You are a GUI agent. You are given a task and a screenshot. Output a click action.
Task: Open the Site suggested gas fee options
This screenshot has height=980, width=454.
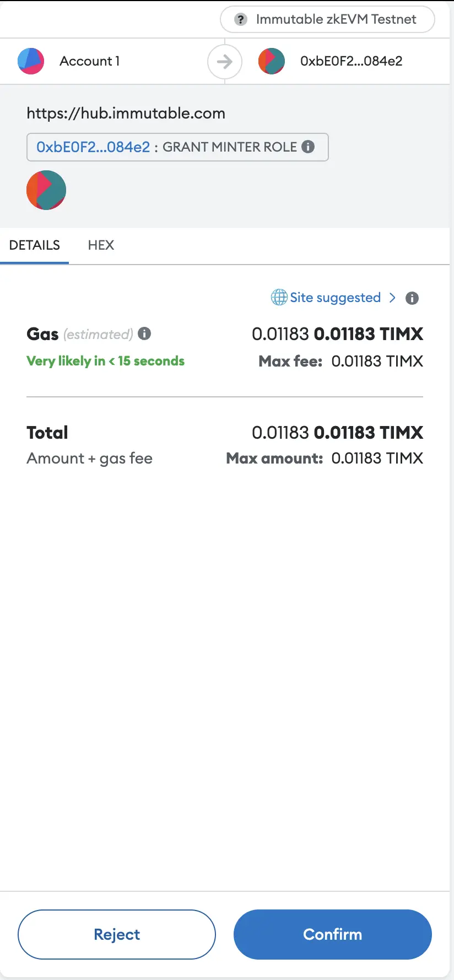click(335, 298)
